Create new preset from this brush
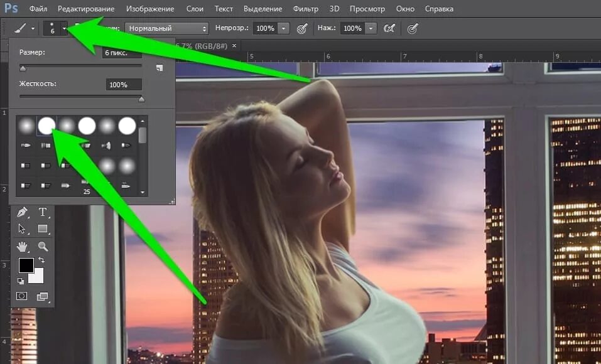The height and width of the screenshot is (364, 601). tap(160, 68)
